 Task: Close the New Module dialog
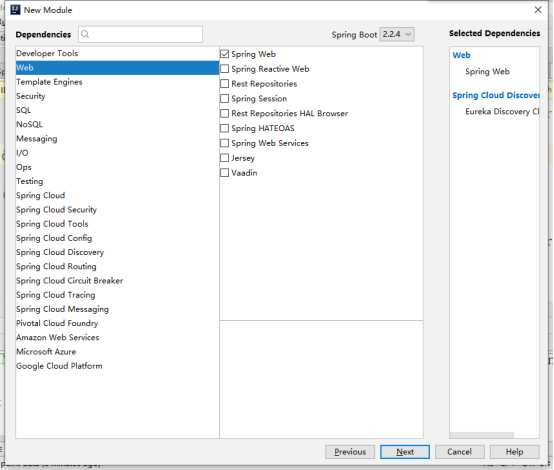538,10
